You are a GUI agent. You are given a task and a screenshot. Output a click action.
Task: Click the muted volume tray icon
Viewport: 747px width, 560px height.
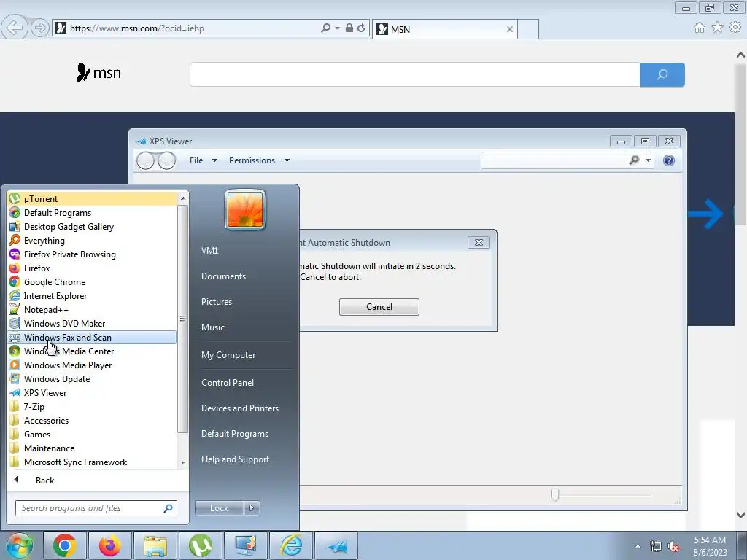point(673,546)
